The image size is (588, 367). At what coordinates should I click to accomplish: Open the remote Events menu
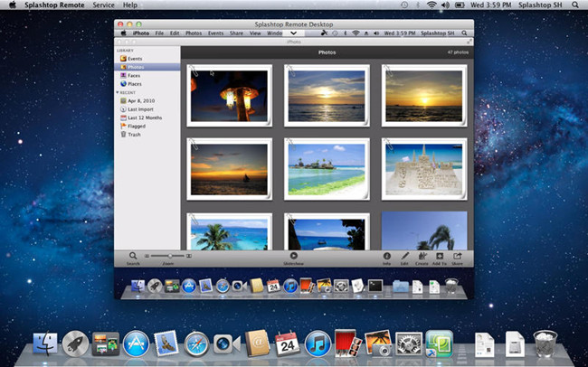(x=215, y=33)
